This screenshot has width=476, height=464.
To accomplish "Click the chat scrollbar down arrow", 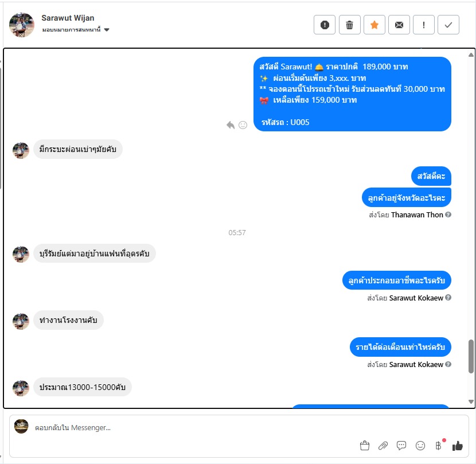I will point(471,401).
